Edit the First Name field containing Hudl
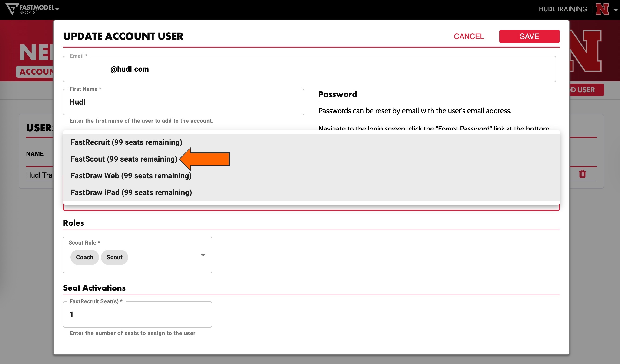 [183, 102]
